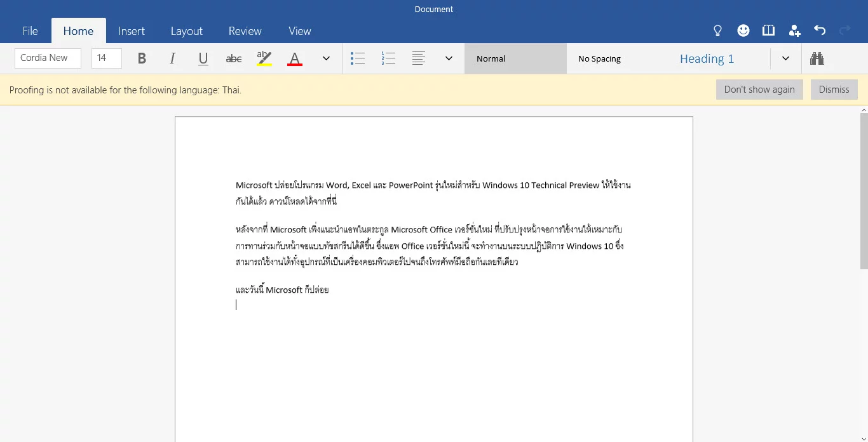
Task: Apply the Heading 1 style
Action: pos(719,58)
